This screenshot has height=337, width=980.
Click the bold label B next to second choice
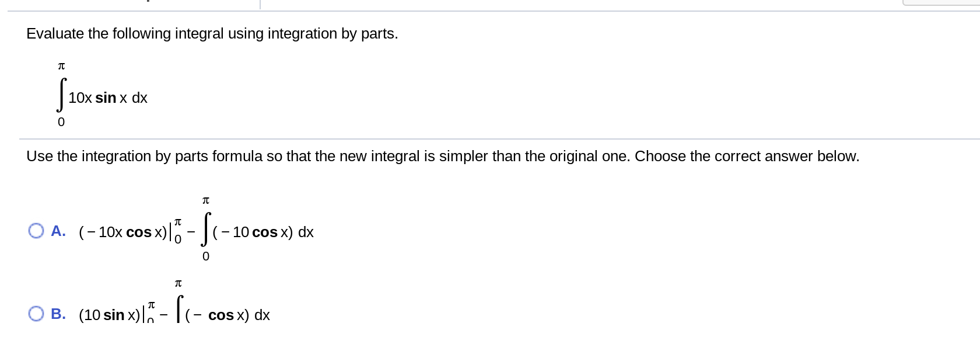(x=57, y=315)
